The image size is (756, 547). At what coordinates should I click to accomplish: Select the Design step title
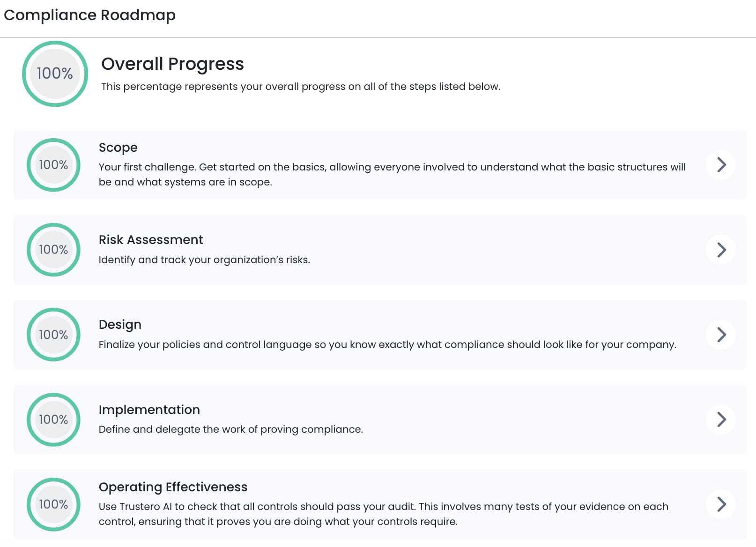pos(120,325)
